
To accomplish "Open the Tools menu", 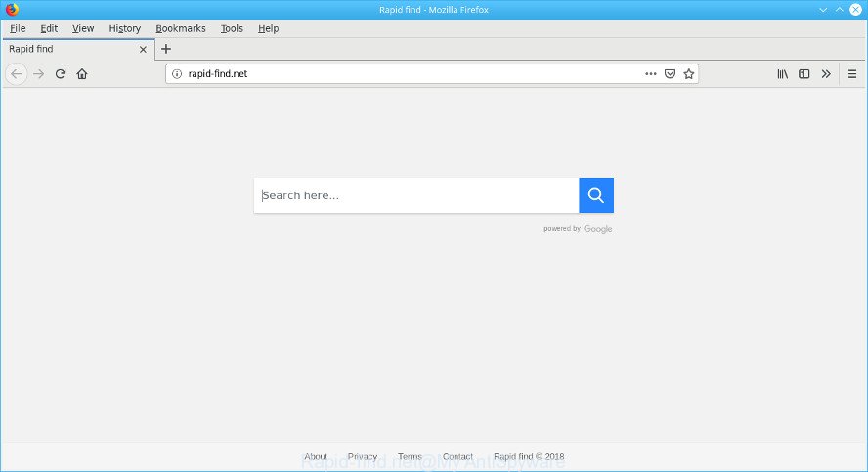I will tap(232, 28).
